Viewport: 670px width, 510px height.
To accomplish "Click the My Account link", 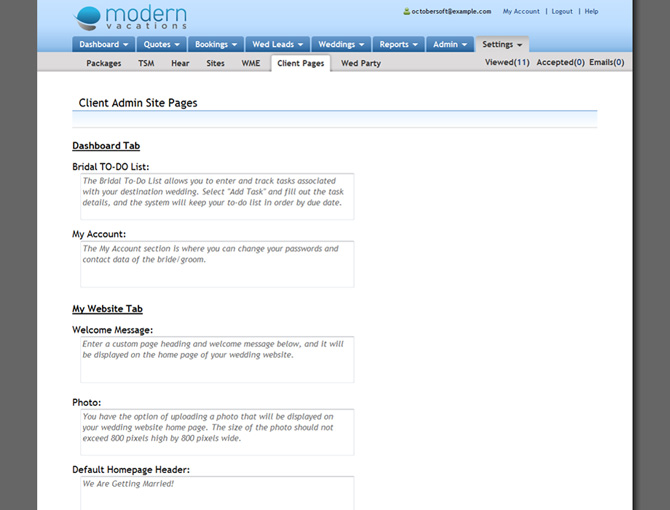I will tap(521, 12).
